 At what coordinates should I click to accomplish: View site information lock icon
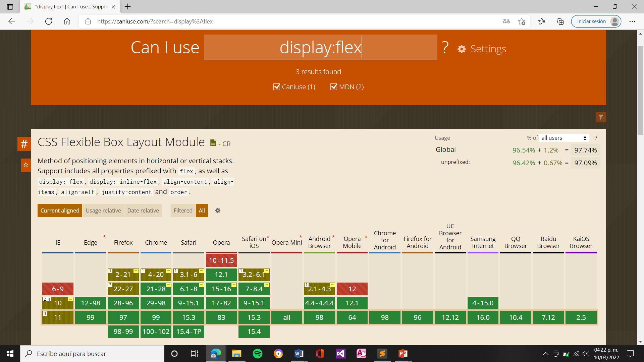coord(88,21)
